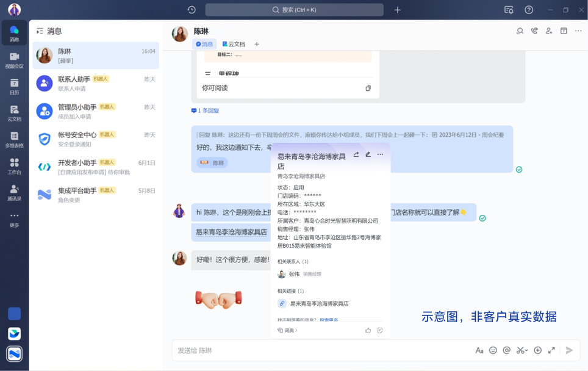
Task: Edit the store card with pencil icon
Action: tap(368, 154)
